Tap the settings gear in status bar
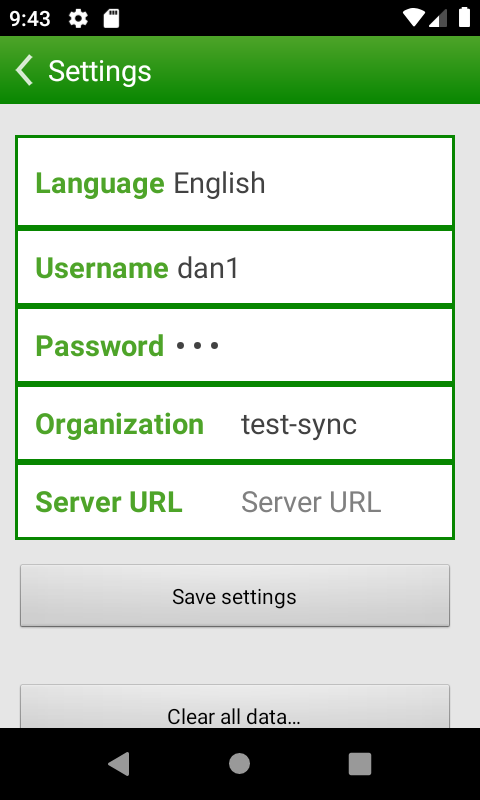 (78, 19)
